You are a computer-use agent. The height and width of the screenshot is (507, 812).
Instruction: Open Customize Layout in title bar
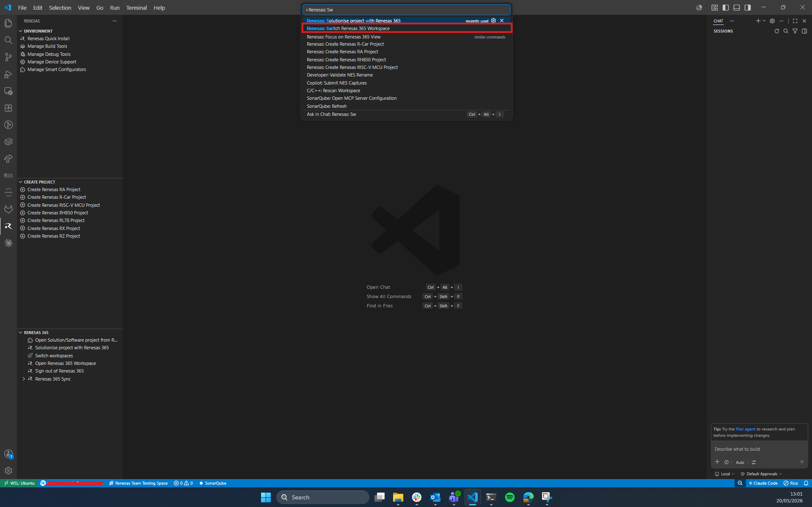(x=715, y=8)
